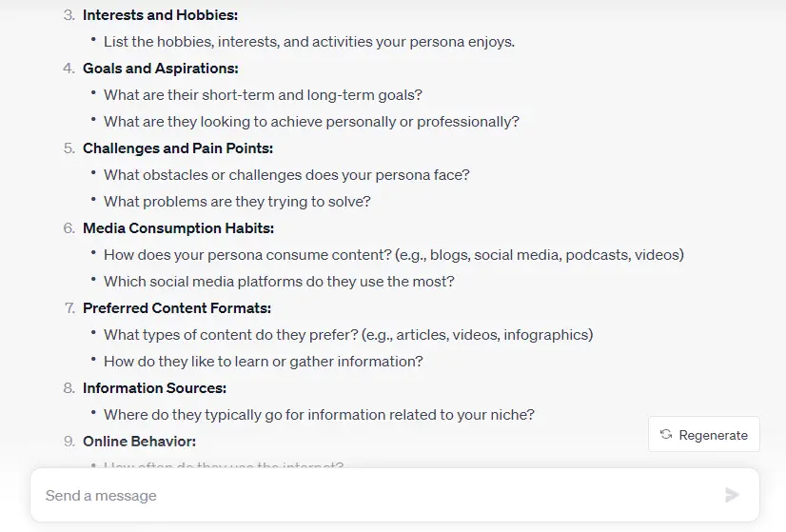
Task: Click the Regenerate button
Action: pyautogui.click(x=704, y=434)
